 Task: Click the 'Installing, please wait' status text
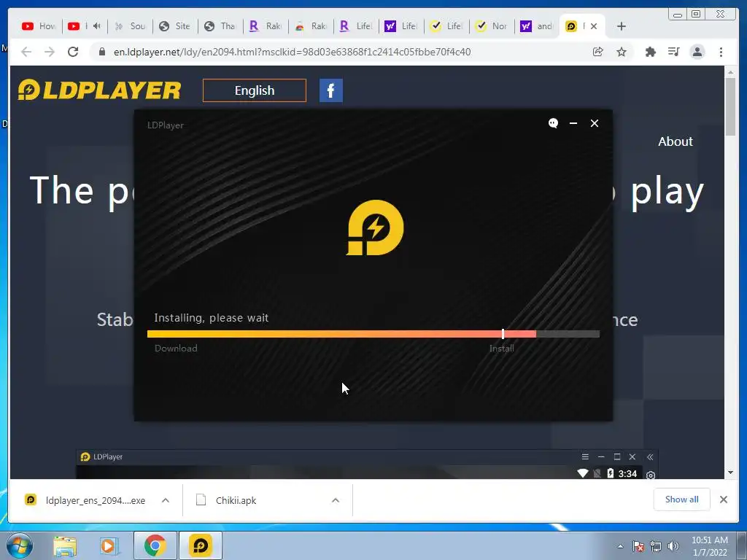211,318
